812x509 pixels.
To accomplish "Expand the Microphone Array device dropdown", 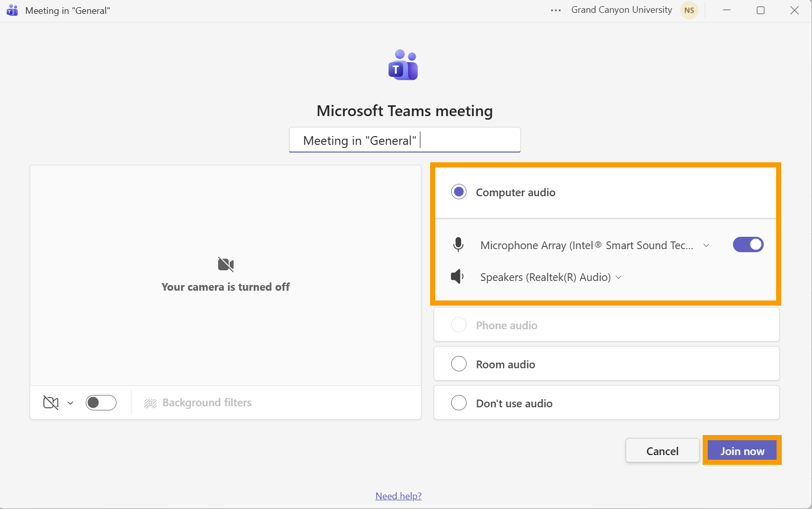I will coord(706,246).
